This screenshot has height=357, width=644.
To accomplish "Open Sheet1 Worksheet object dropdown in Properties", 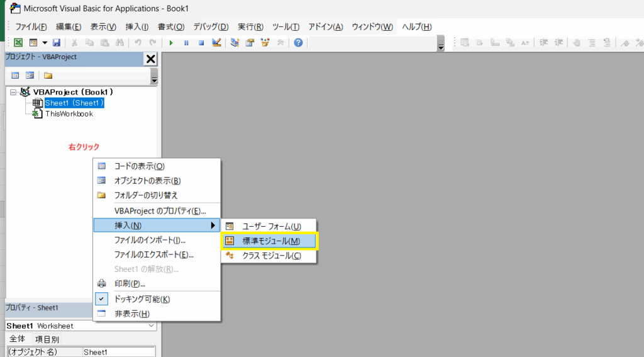I will point(151,326).
